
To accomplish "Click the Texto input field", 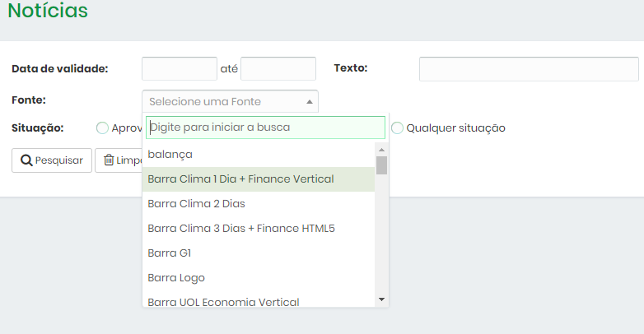I will 529,69.
